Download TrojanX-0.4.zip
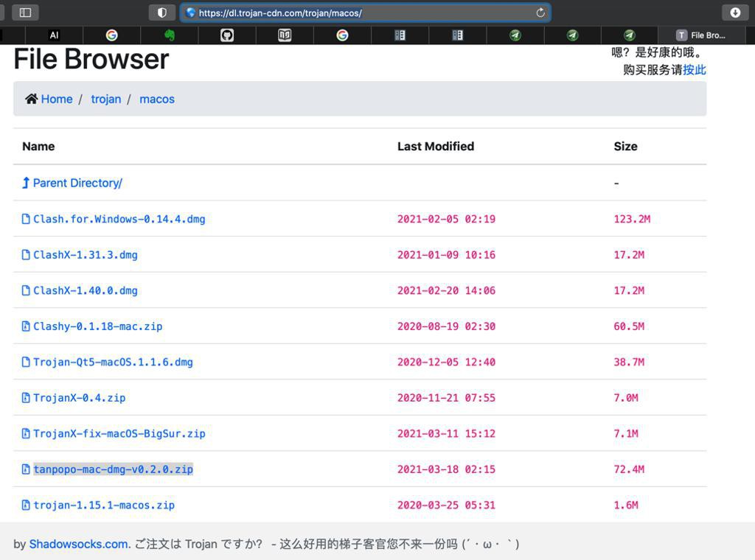This screenshot has width=755, height=560. [x=80, y=398]
